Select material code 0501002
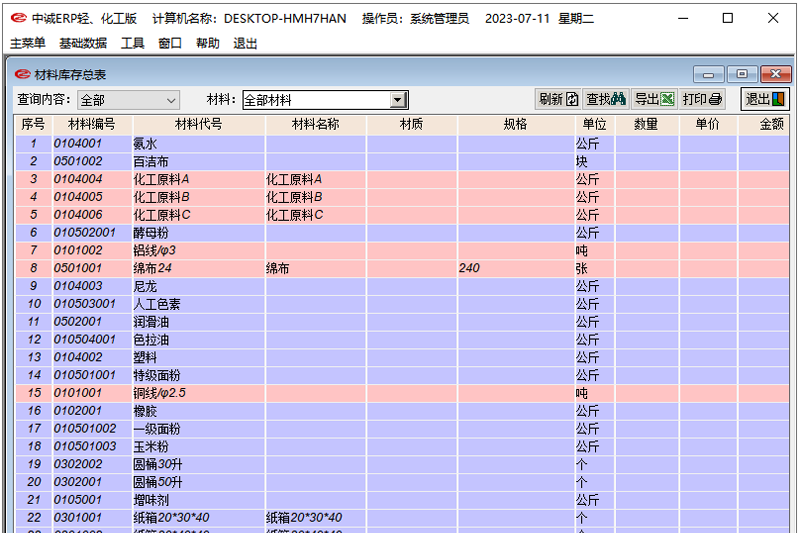Viewport: 800px width, 533px height. [92, 162]
